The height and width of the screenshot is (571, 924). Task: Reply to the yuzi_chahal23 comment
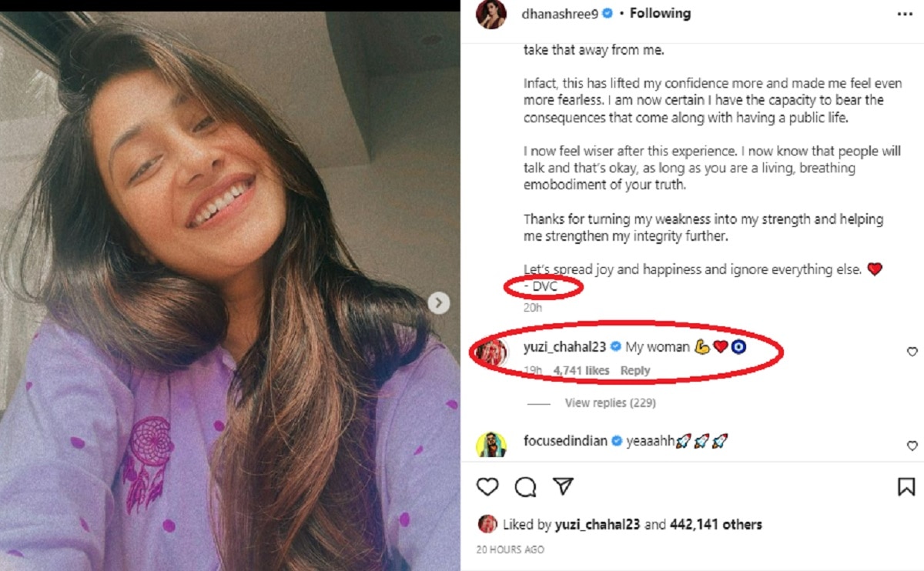point(635,370)
